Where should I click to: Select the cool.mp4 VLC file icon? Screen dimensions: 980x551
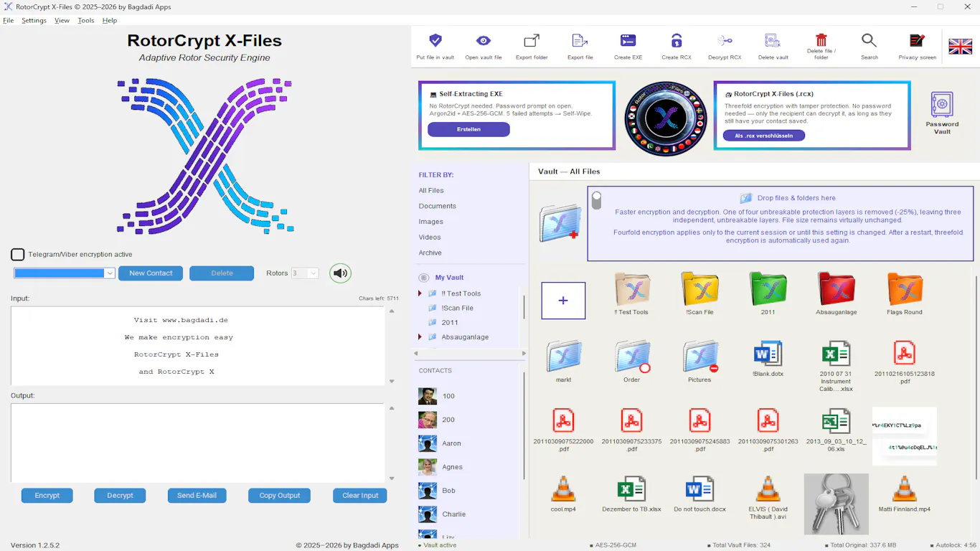[x=563, y=489]
